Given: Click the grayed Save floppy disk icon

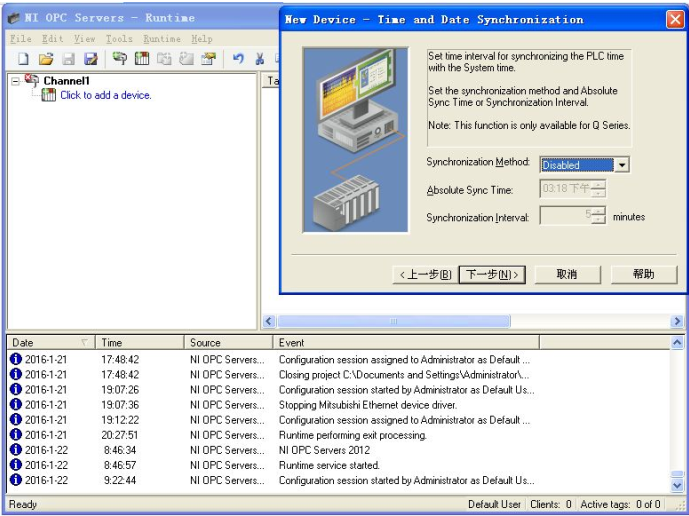Looking at the screenshot, I should 69,58.
